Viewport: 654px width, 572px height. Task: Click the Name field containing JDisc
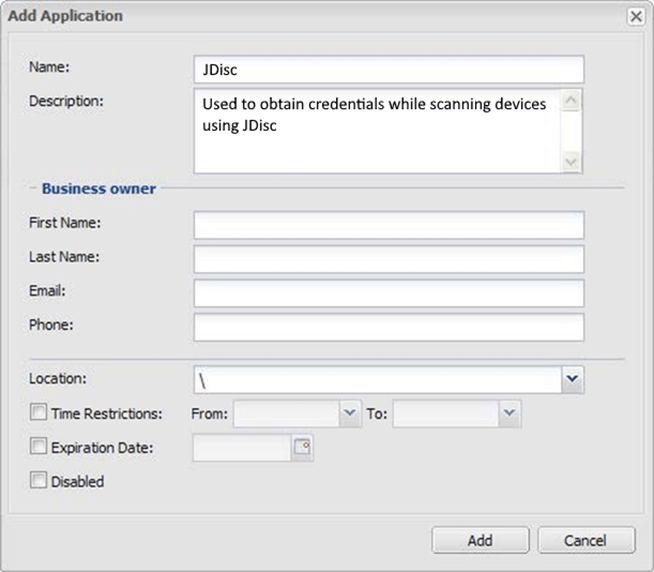tap(389, 69)
